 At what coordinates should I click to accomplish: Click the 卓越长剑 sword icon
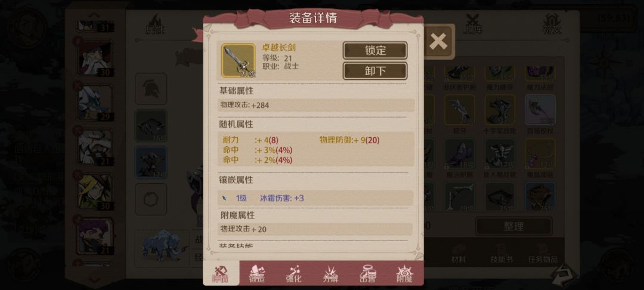(x=238, y=60)
